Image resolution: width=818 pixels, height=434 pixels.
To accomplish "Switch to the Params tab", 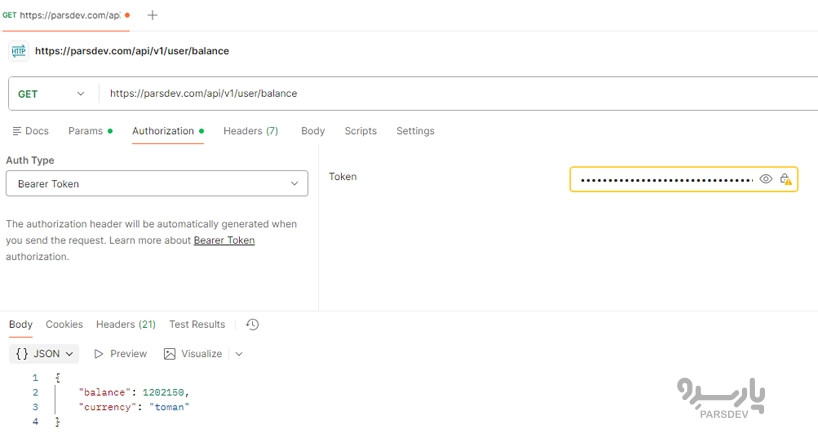I will pyautogui.click(x=86, y=131).
